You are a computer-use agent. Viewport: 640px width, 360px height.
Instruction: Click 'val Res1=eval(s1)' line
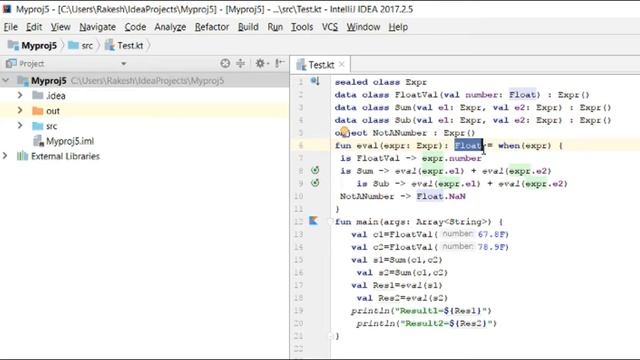point(396,285)
